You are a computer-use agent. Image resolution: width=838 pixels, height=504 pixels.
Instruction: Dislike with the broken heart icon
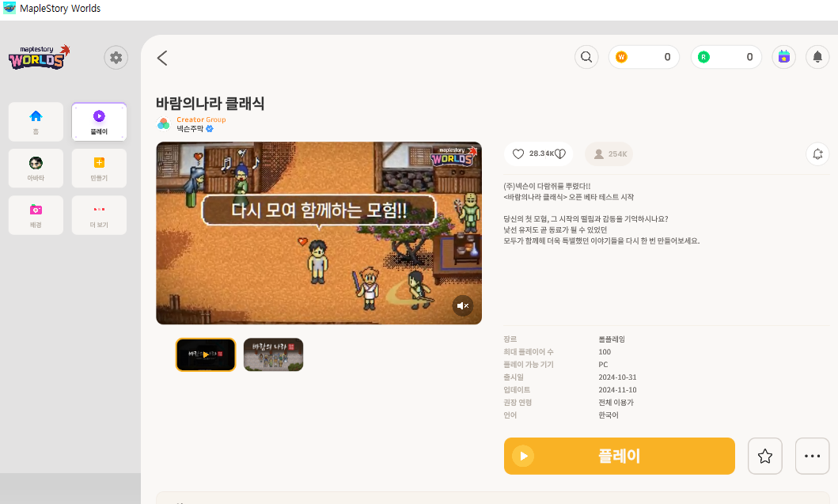click(560, 154)
